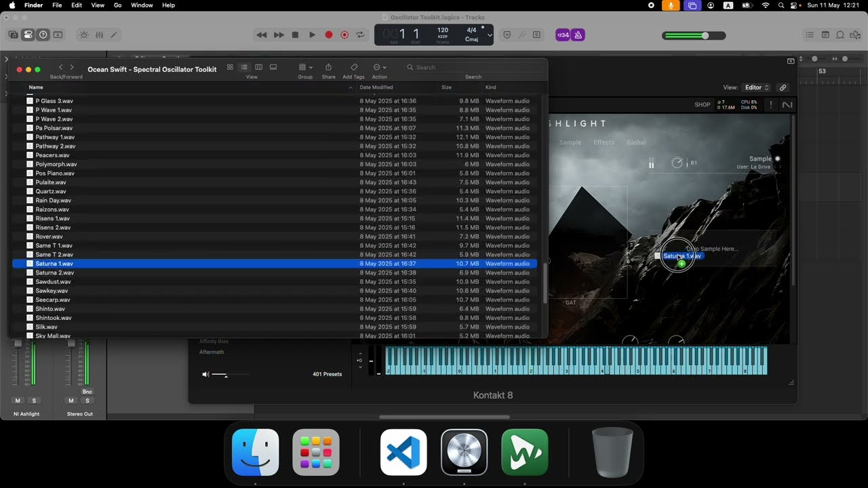Click the Record button in Logic
The image size is (868, 488).
329,35
